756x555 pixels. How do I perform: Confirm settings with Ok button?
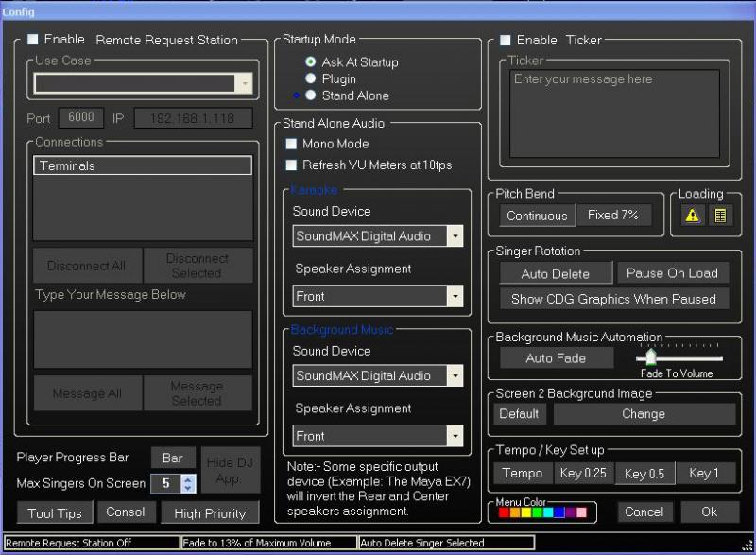(710, 512)
